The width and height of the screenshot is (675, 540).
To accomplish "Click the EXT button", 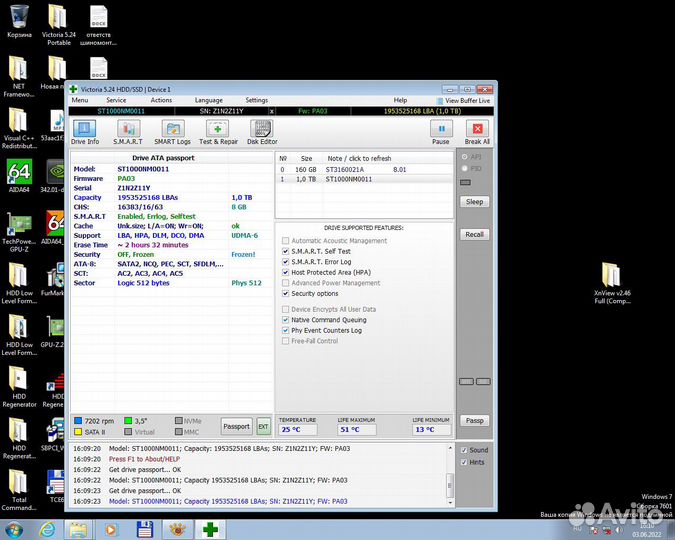I will pos(263,426).
